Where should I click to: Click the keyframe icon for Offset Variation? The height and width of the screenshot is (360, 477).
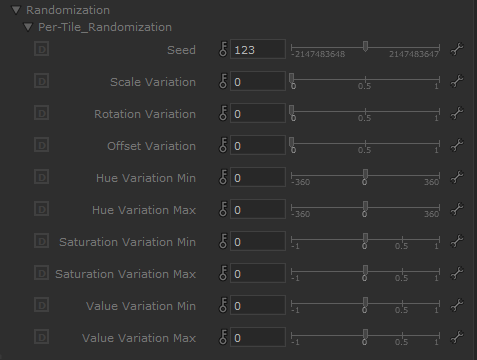[x=223, y=145]
